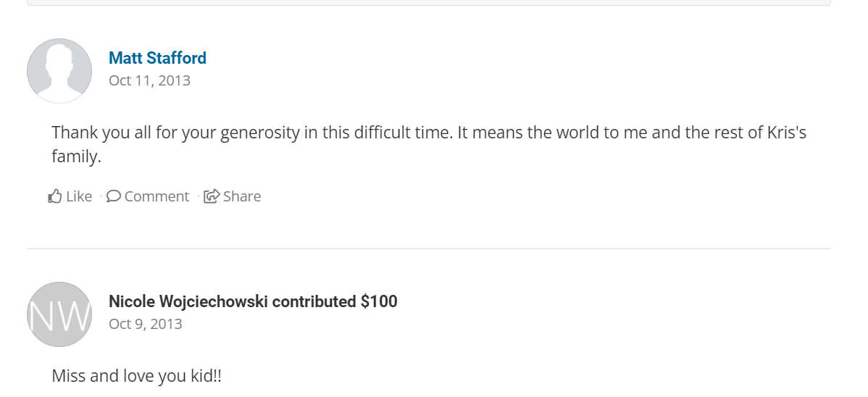This screenshot has height=397, width=868.
Task: Open Matt Stafford's profile name link
Action: point(157,58)
